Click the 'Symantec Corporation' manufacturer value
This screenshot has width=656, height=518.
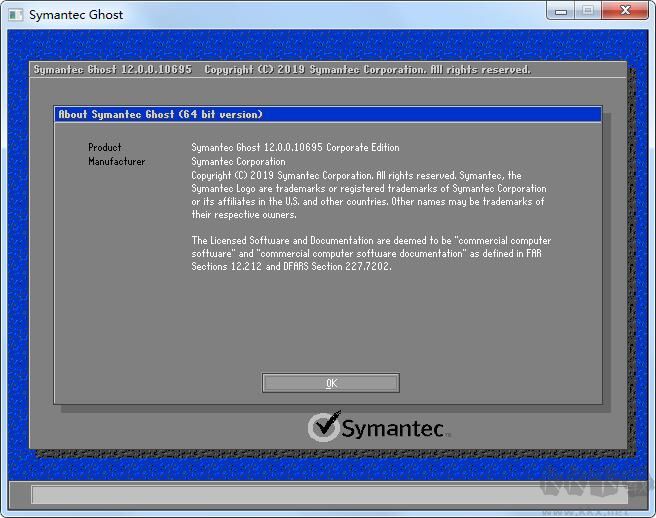[x=238, y=161]
